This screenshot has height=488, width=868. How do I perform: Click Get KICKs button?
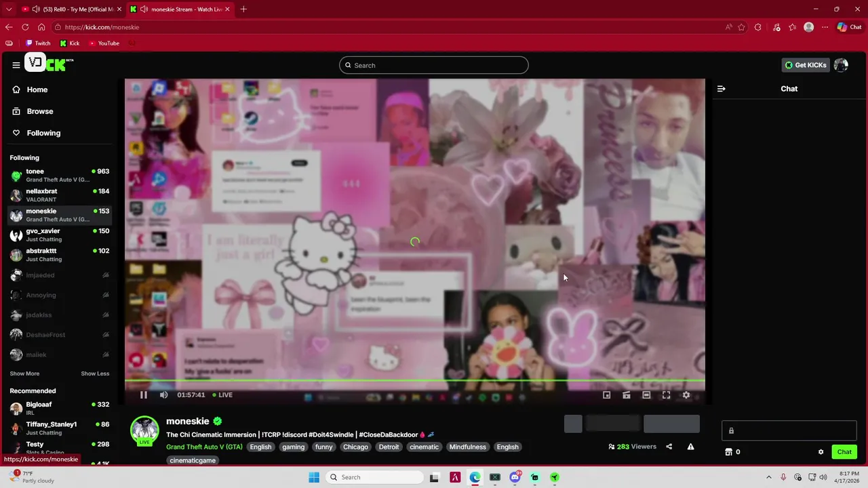[806, 65]
